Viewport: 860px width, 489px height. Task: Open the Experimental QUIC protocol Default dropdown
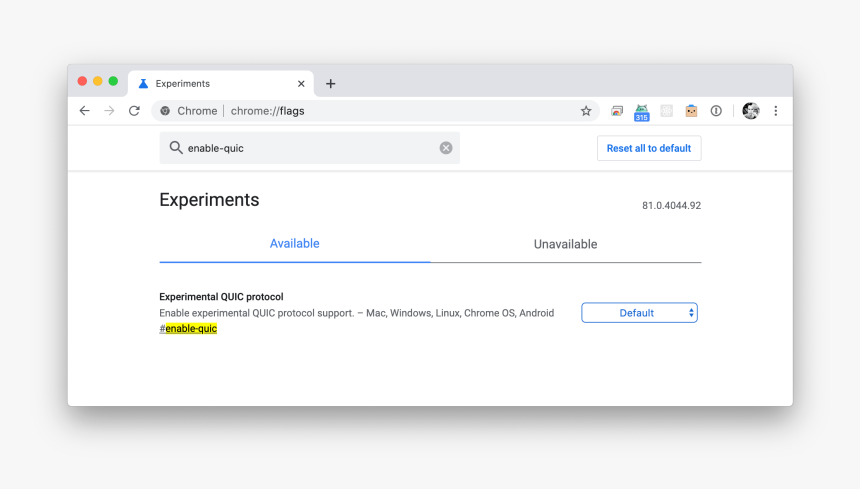click(639, 313)
